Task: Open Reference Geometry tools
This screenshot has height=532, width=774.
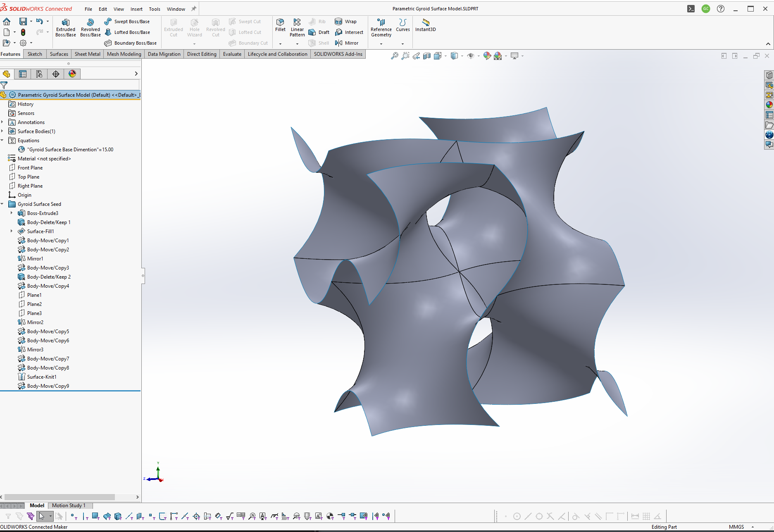Action: (381, 28)
